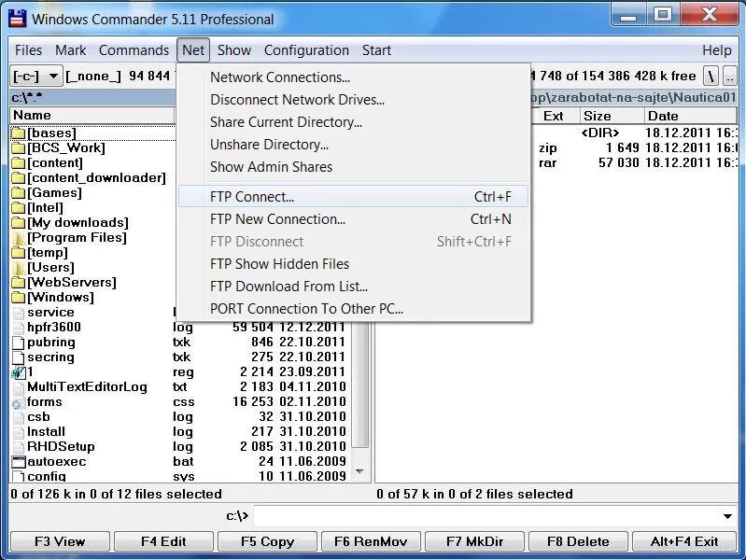Select the [temp] folder icon
Viewport: 746px width, 560px height.
pos(19,253)
